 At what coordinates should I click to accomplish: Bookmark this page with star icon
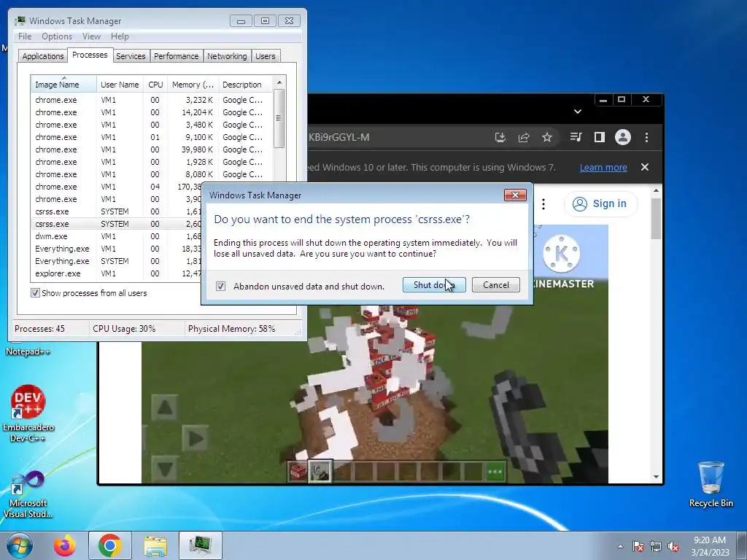[x=547, y=137]
